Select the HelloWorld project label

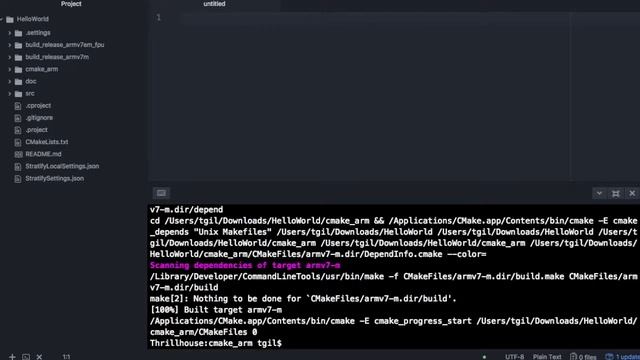point(33,19)
